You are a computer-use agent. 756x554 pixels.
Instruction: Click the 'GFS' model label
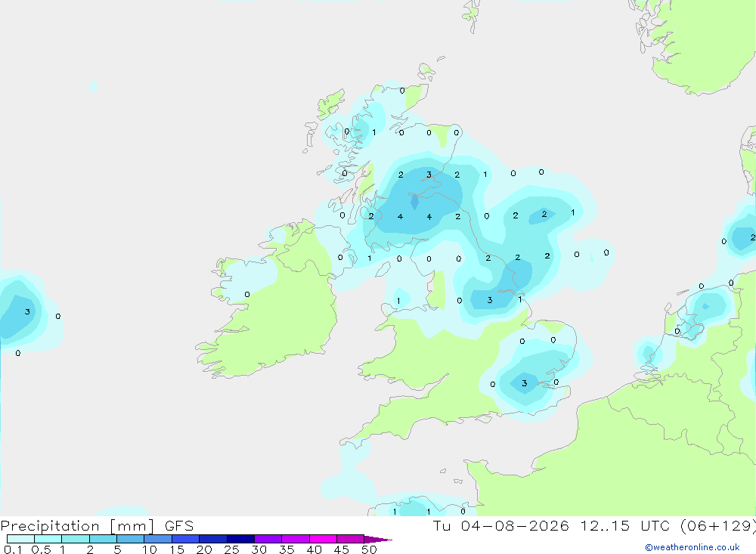point(179,526)
